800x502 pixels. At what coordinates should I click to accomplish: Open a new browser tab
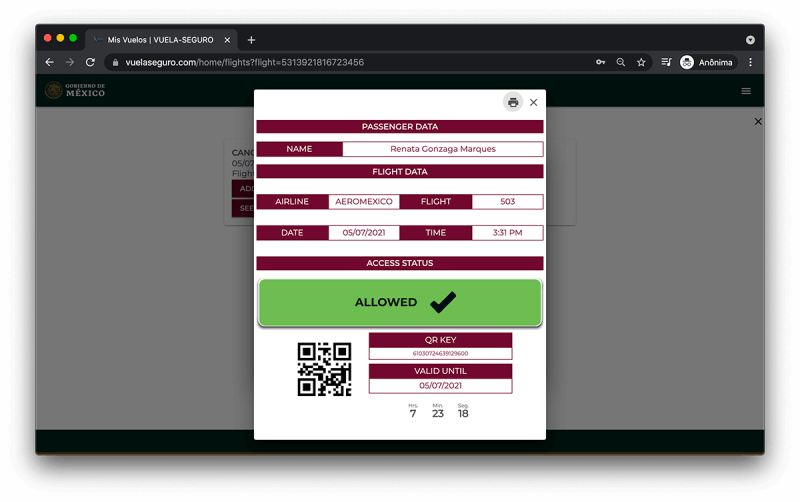pos(251,40)
